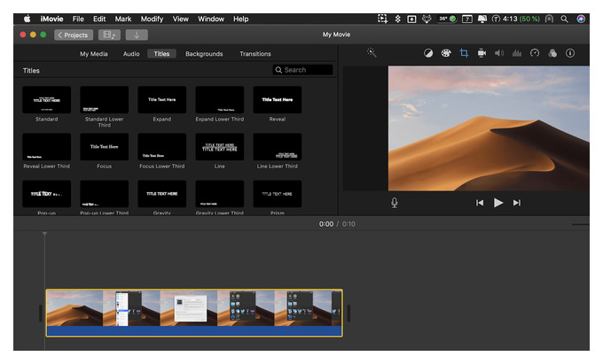The height and width of the screenshot is (364, 603).
Task: Open the Mark menu
Action: [123, 19]
